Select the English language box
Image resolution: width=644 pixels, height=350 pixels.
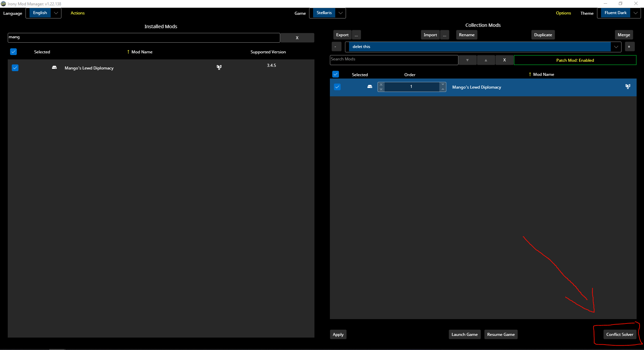click(40, 13)
